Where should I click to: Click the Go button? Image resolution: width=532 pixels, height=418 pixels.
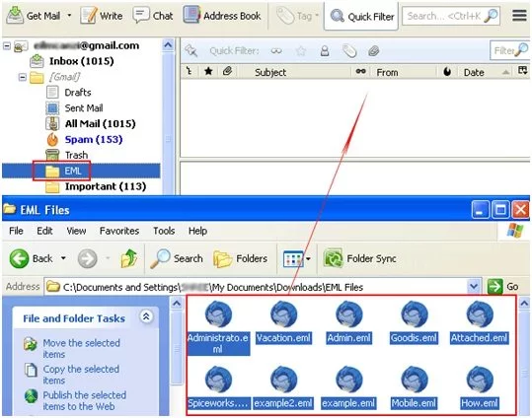503,287
